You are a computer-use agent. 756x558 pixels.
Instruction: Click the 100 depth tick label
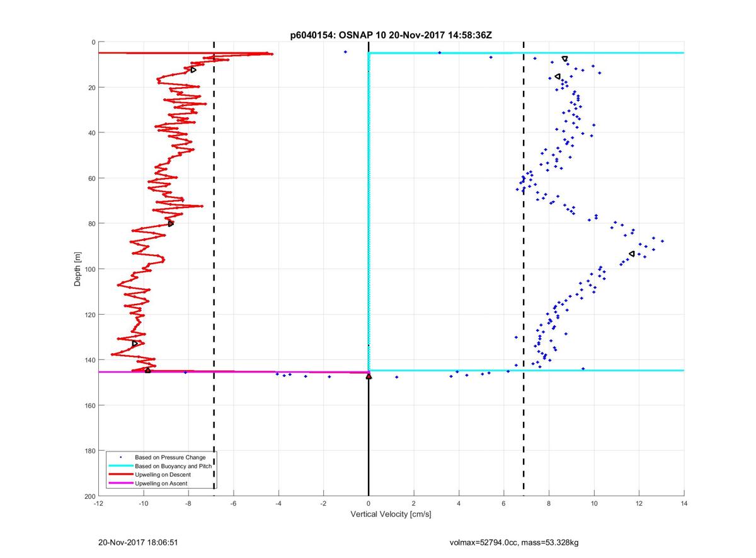[x=89, y=269]
